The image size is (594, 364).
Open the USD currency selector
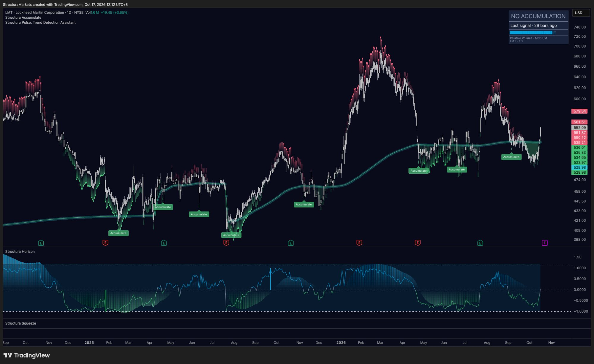pos(580,13)
